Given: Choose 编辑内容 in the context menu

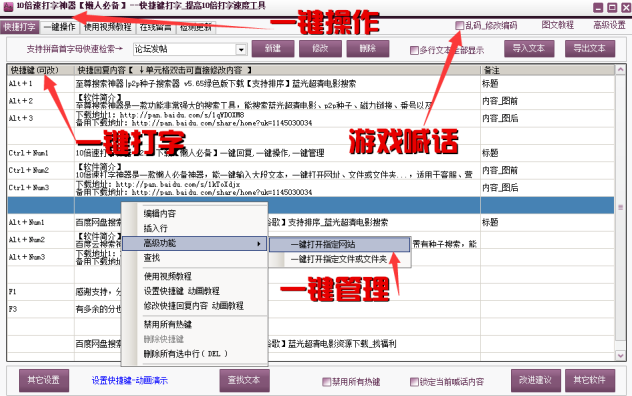Looking at the screenshot, I should click(160, 213).
